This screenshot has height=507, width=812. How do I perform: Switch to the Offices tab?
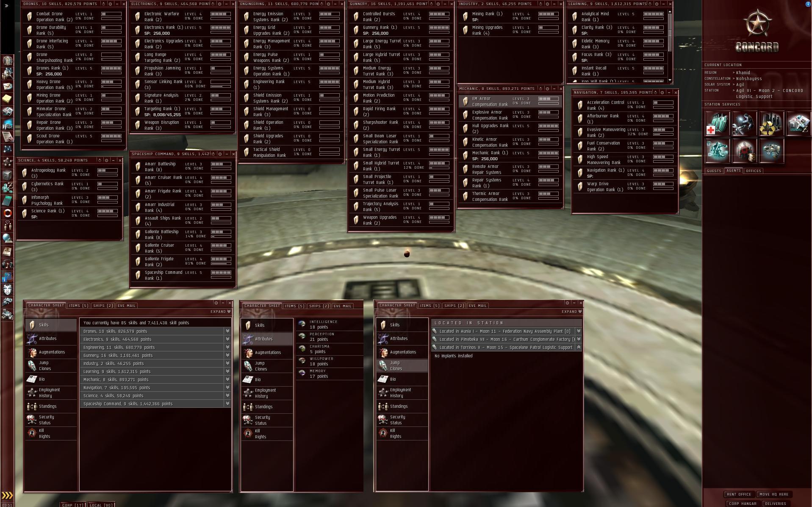754,171
